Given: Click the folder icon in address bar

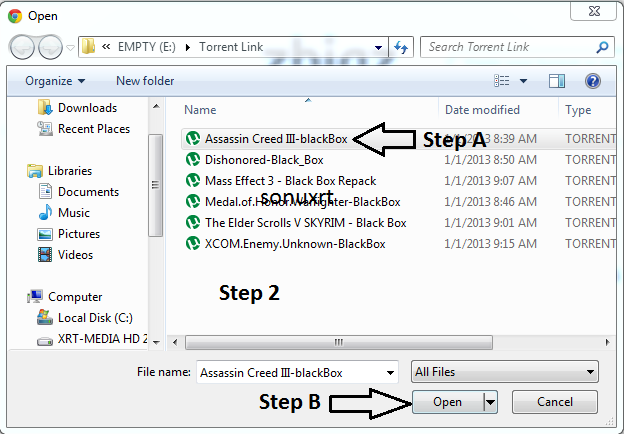Looking at the screenshot, I should point(88,47).
